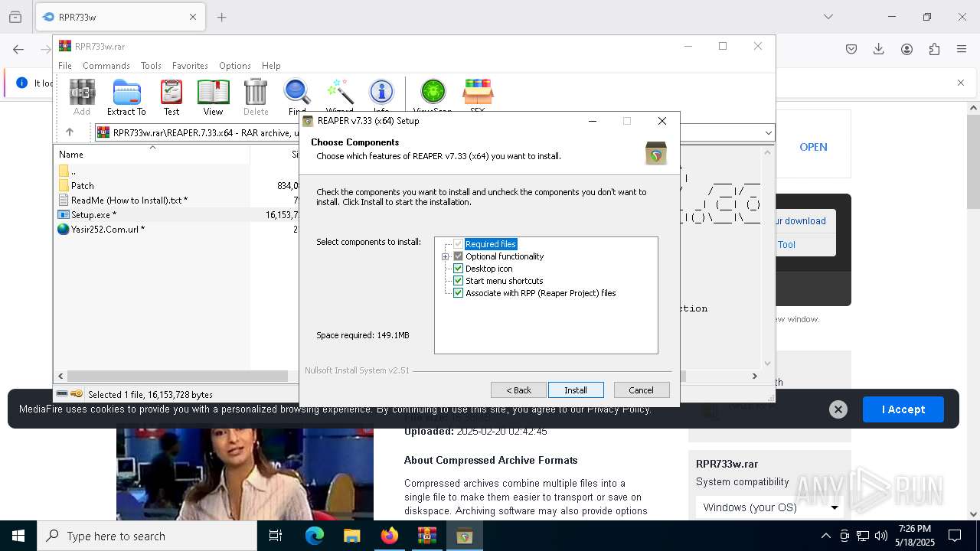
Task: Open a new browser tab
Action: click(x=222, y=17)
